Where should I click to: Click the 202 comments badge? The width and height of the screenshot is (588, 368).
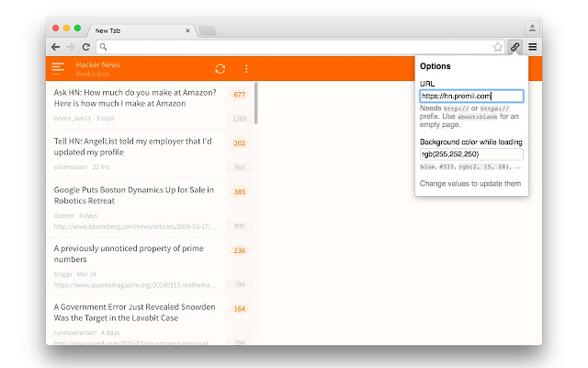click(x=239, y=144)
